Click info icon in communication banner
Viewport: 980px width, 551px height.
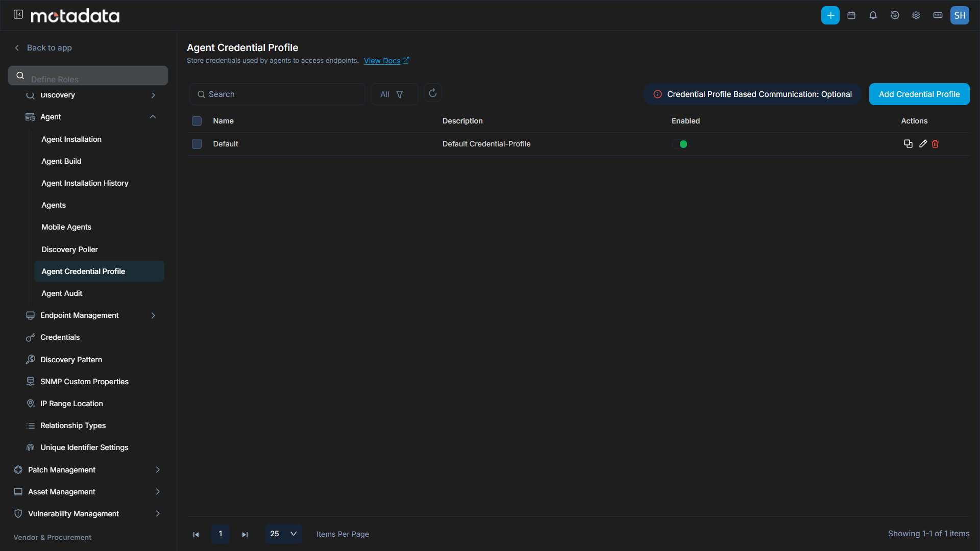point(658,94)
